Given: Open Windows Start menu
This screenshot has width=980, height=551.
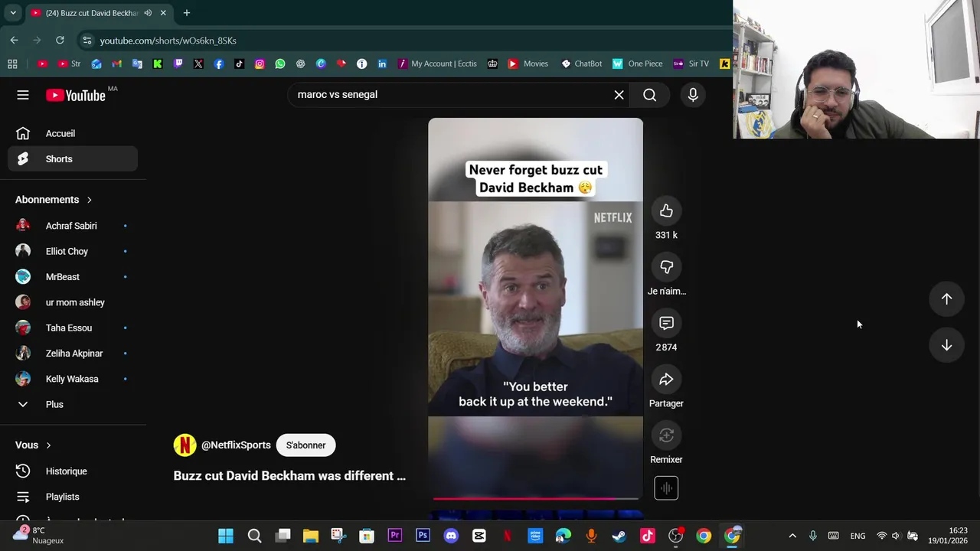Looking at the screenshot, I should point(226,536).
